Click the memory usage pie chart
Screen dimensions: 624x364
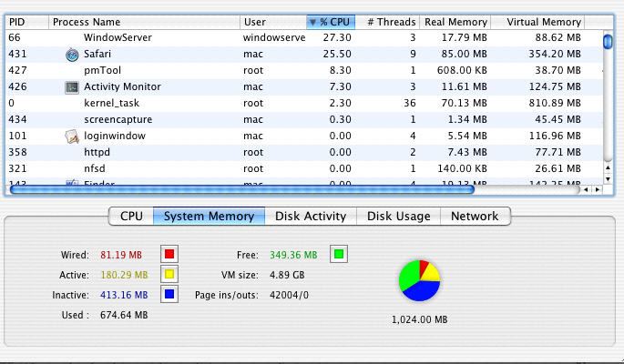tap(419, 280)
